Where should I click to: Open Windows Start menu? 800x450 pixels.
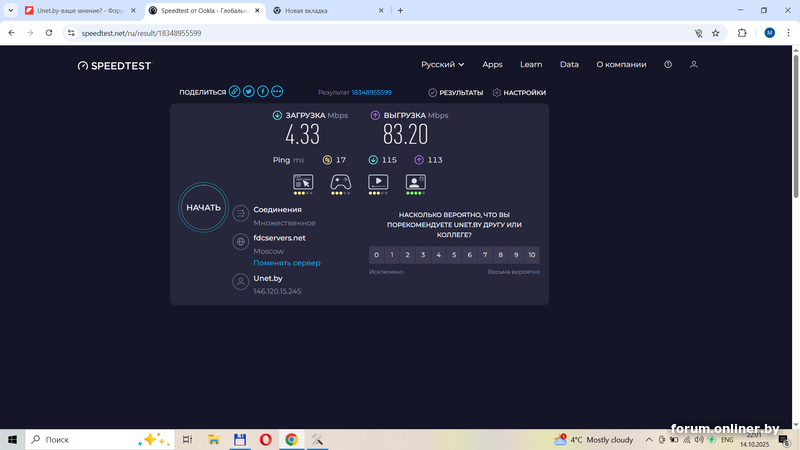pos(12,439)
